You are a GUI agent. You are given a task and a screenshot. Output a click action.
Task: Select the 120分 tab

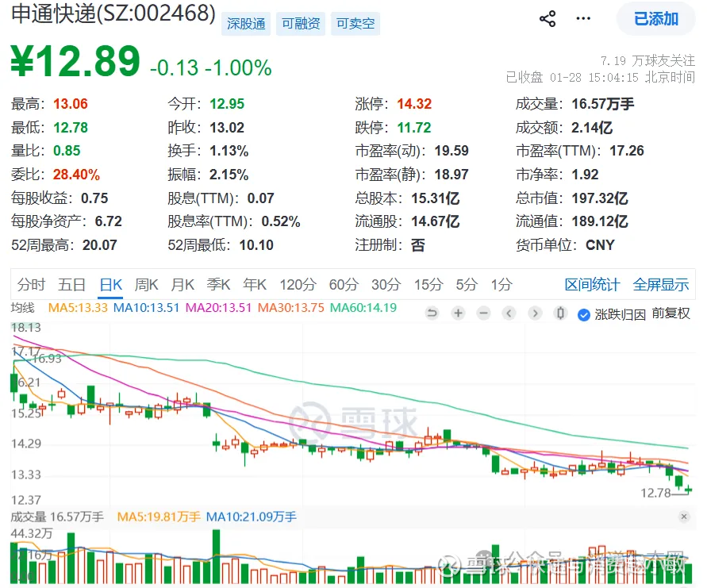pos(298,285)
